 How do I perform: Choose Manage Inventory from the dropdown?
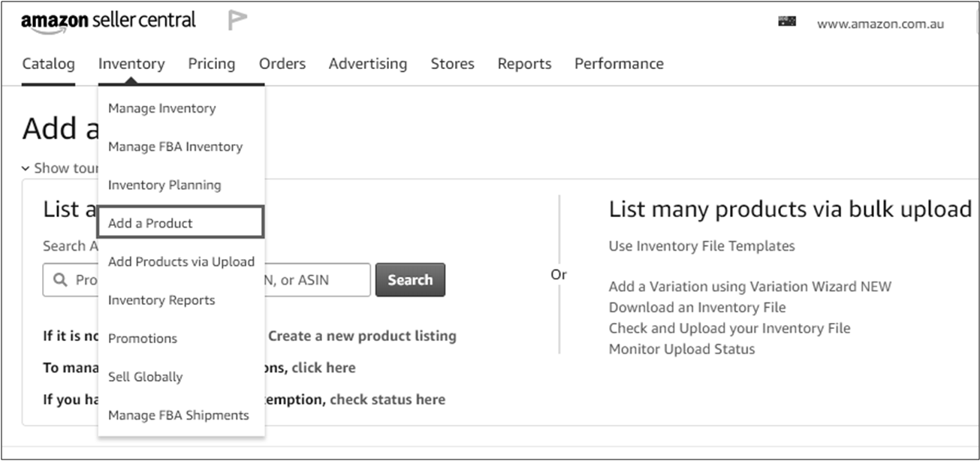(161, 108)
